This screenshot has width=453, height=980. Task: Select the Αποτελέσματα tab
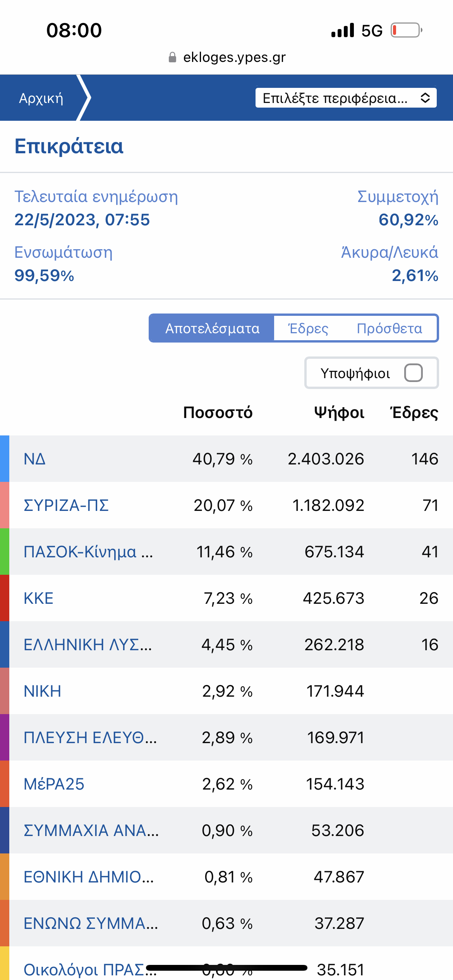[x=212, y=328]
